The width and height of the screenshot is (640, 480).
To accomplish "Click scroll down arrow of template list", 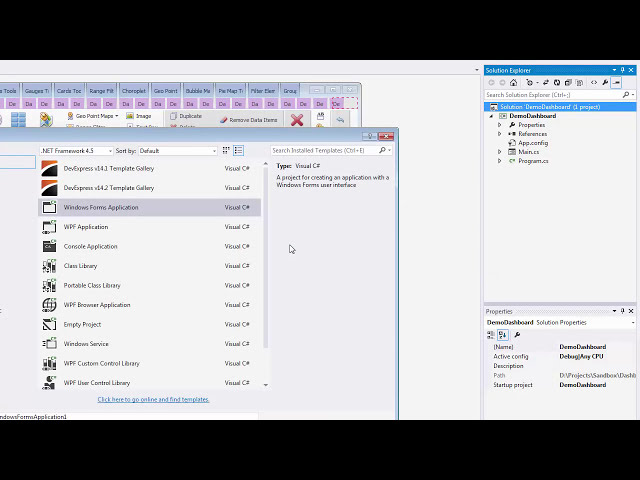I will (266, 385).
